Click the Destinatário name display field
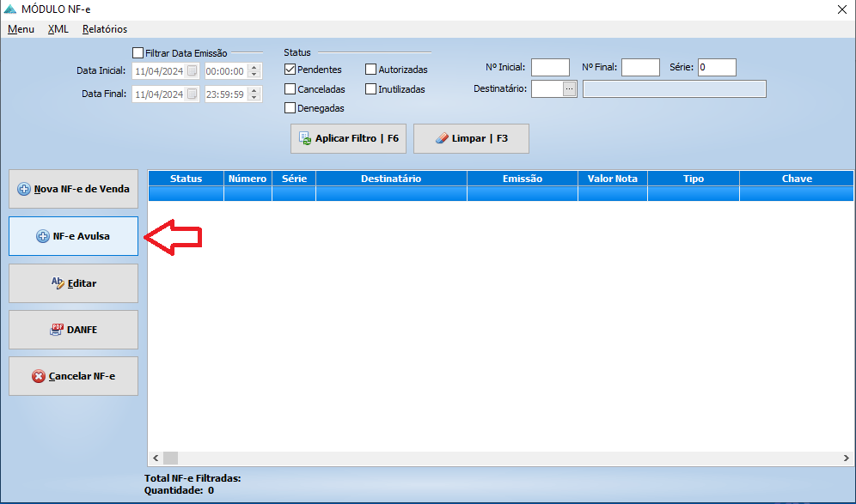 coord(674,89)
